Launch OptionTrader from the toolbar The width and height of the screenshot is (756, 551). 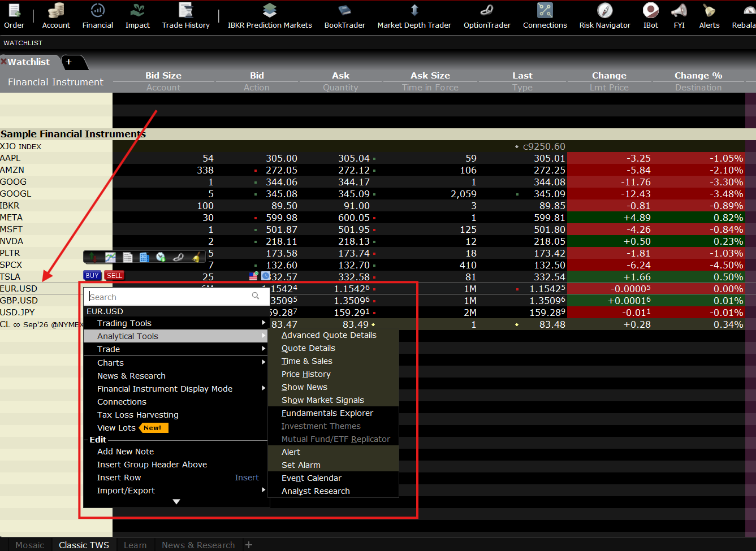pos(487,15)
